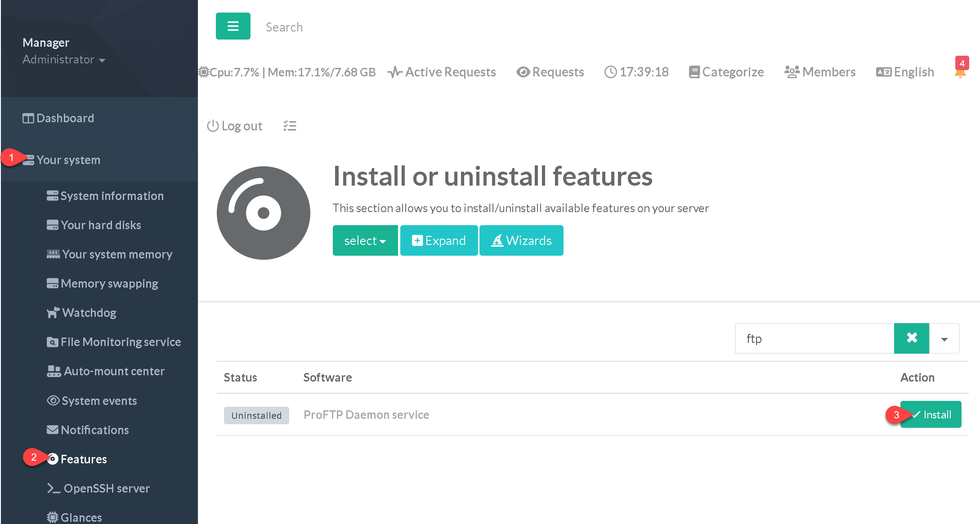Open Active Requests monitor
This screenshot has height=524, width=980.
click(442, 72)
